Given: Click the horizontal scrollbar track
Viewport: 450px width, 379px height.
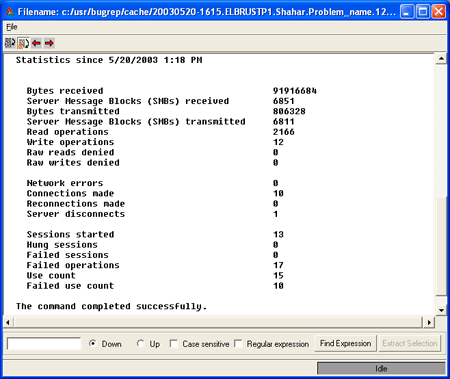Looking at the screenshot, I should point(218,322).
